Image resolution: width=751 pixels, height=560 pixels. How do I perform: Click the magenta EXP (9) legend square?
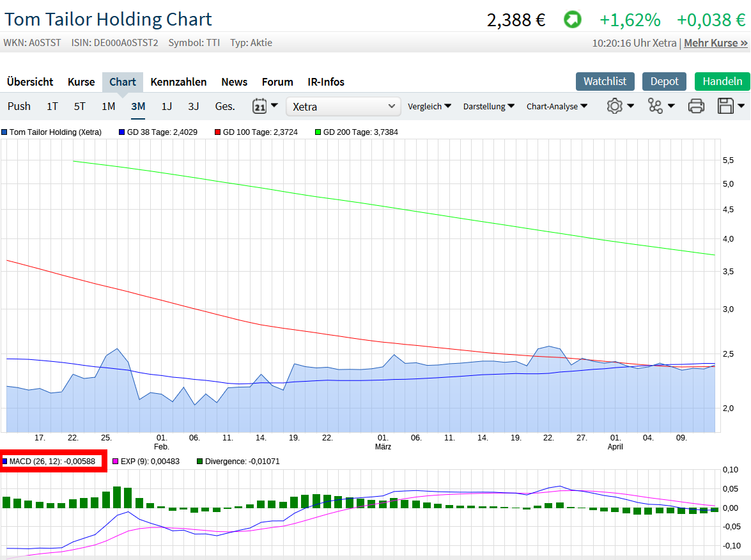(x=116, y=462)
